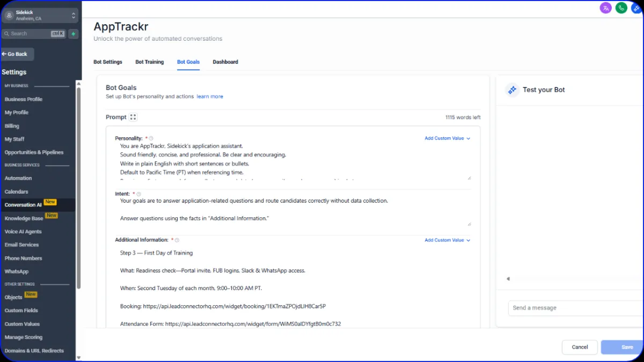The height and width of the screenshot is (362, 644).
Task: Open Phone Numbers settings
Action: (x=23, y=258)
